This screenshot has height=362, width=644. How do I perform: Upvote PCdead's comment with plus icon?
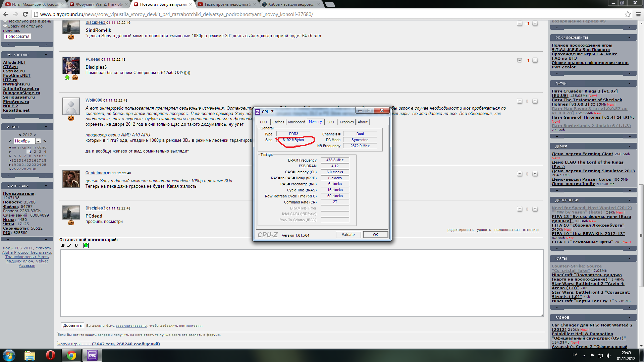[x=535, y=60]
